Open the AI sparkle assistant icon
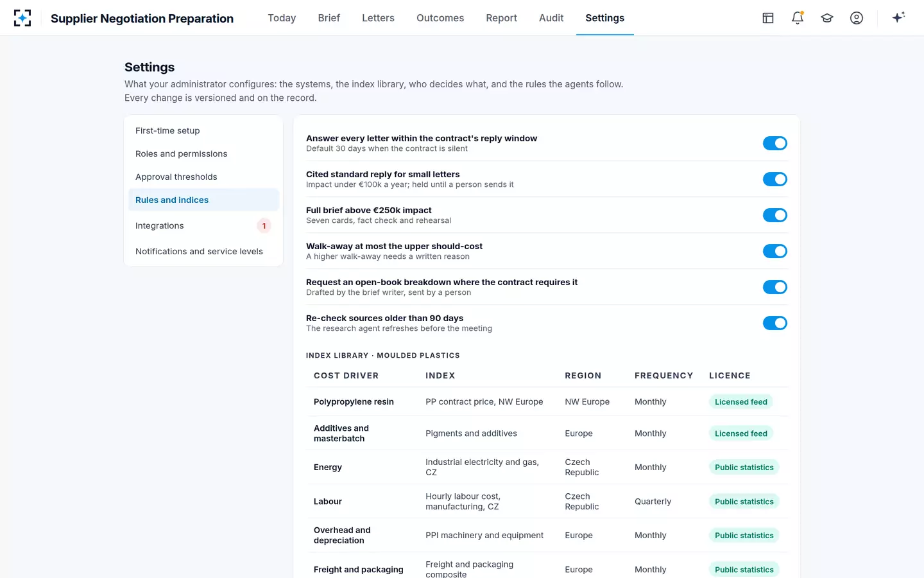The width and height of the screenshot is (924, 578). (898, 17)
